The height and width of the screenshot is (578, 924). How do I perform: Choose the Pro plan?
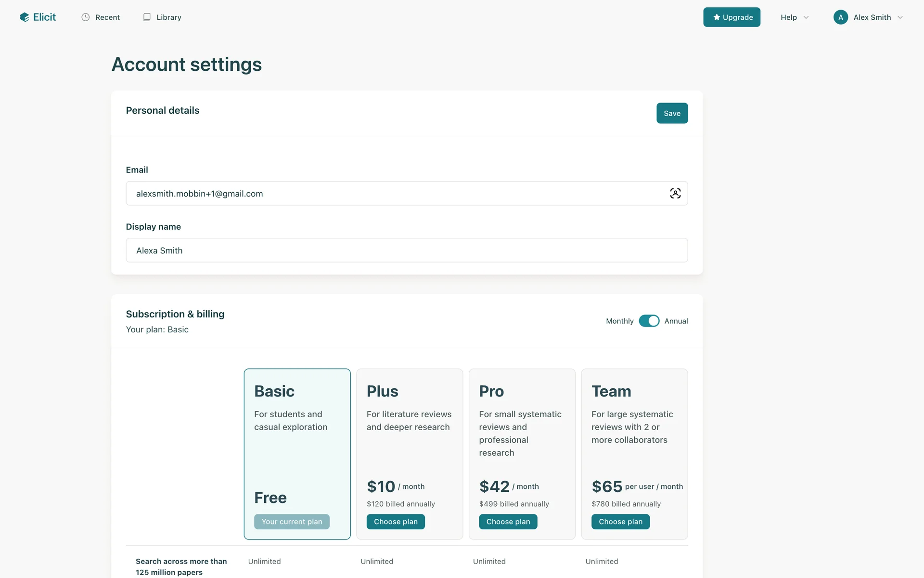[x=508, y=522]
